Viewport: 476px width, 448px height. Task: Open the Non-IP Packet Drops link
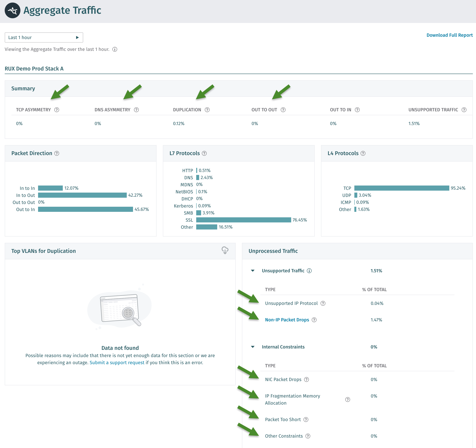[287, 320]
